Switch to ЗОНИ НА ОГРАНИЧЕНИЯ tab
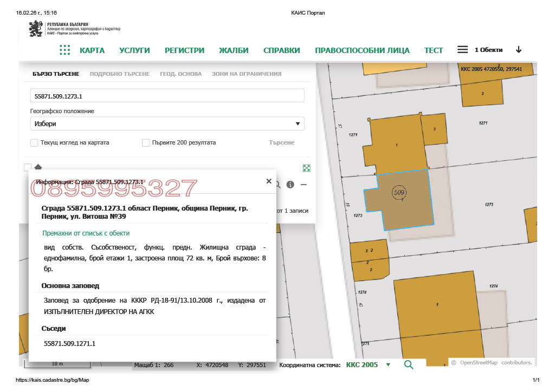Image resolution: width=555 pixels, height=392 pixels. click(x=247, y=74)
